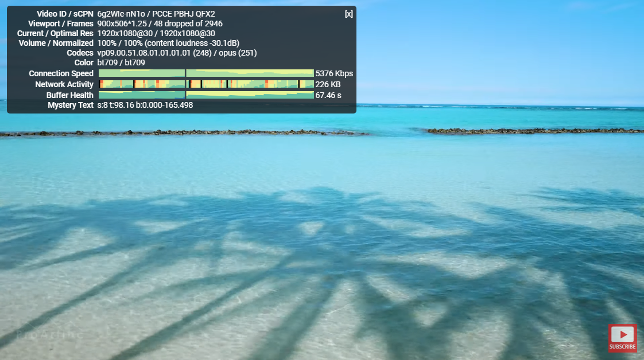Click the Mystery Text label
644x360 pixels.
[x=71, y=105]
